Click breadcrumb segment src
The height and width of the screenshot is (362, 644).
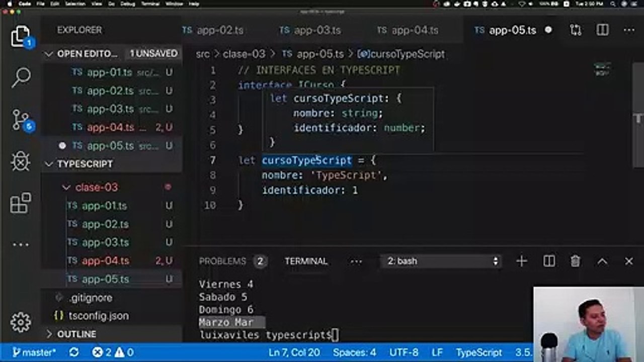click(x=202, y=54)
